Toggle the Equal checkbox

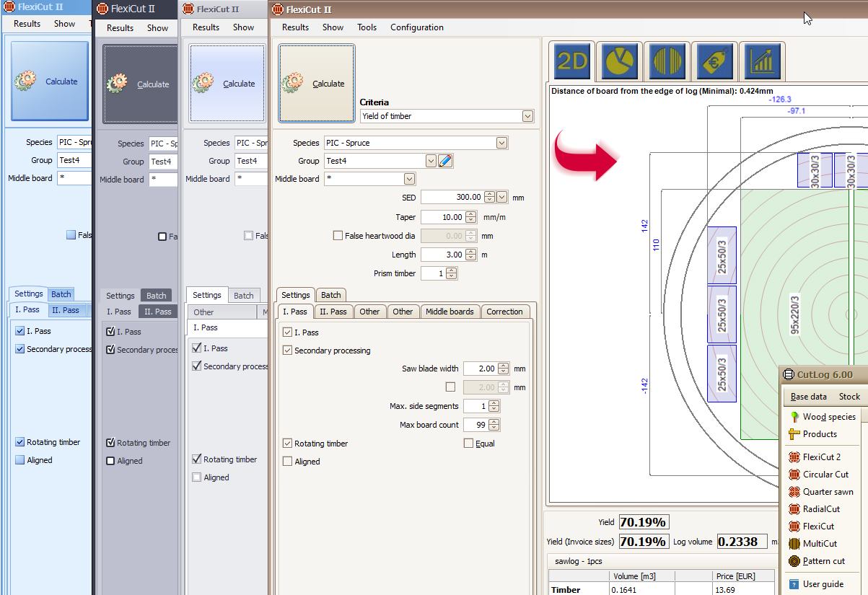tap(468, 444)
